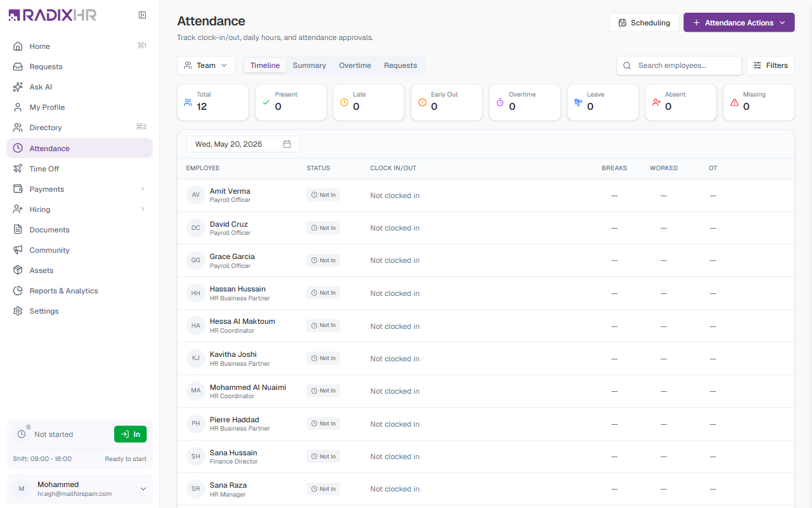Screen dimensions: 812x508
Task: Click the Directory people icon
Action: pos(18,128)
